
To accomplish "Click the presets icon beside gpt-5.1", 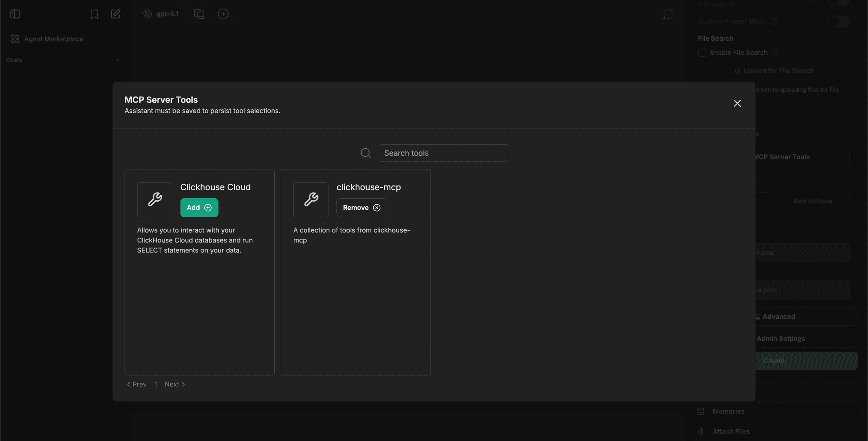I will 199,14.
